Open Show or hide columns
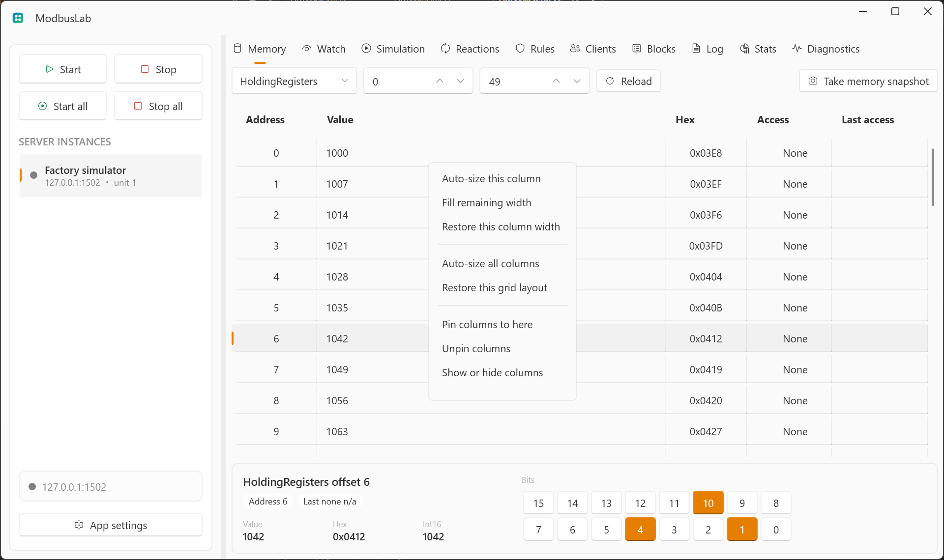The image size is (944, 560). [x=502, y=373]
